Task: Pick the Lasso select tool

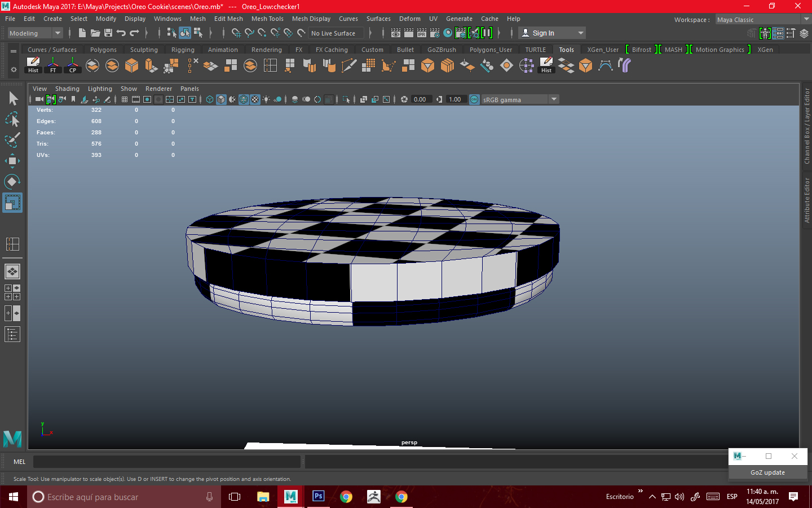Action: pos(12,120)
